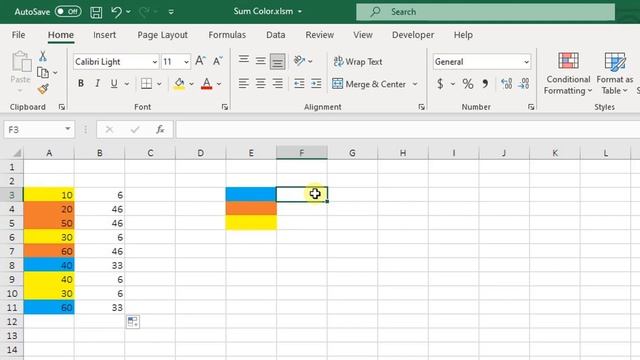640x360 pixels.
Task: Expand the Name Box dropdown
Action: (68, 129)
